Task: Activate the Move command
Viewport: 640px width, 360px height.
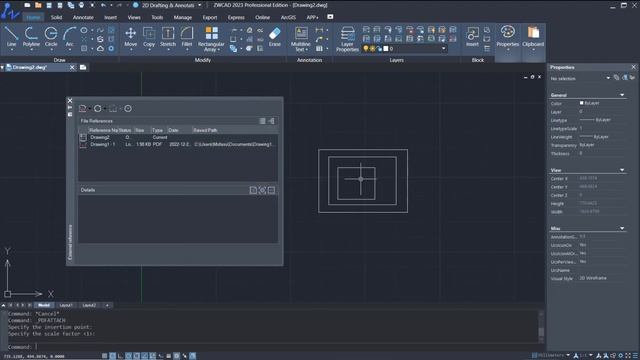Action: [131, 36]
